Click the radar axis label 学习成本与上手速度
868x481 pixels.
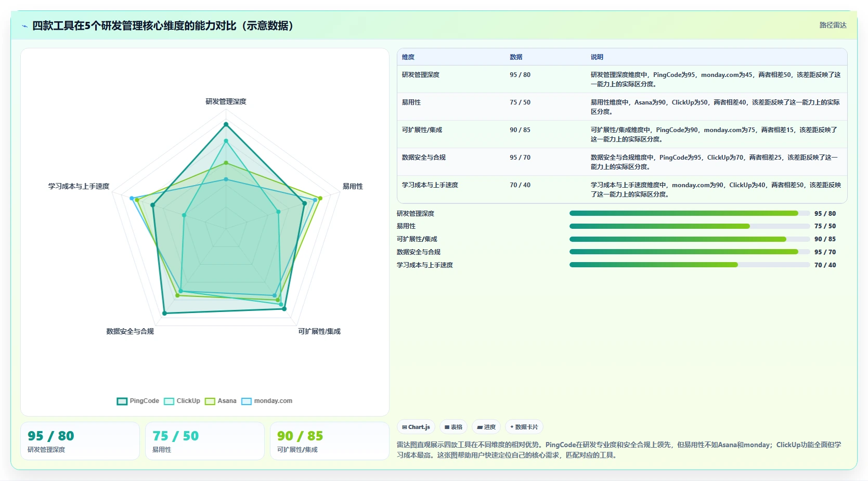click(x=79, y=186)
